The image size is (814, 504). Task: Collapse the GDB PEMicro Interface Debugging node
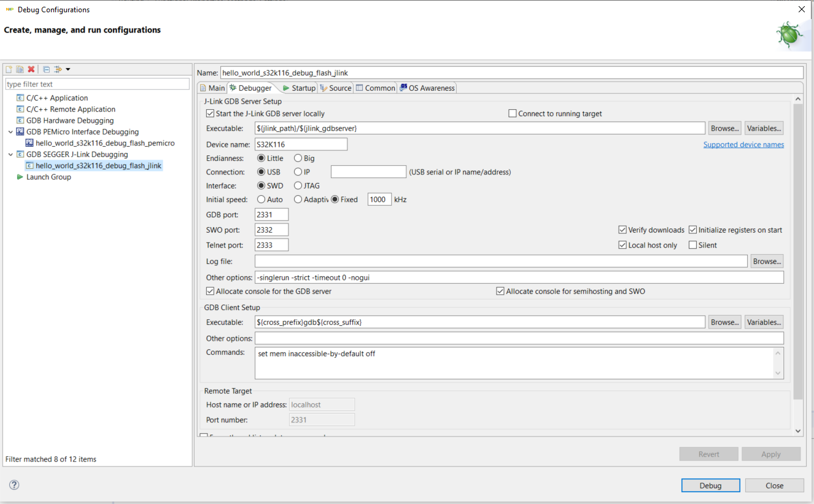(x=10, y=132)
